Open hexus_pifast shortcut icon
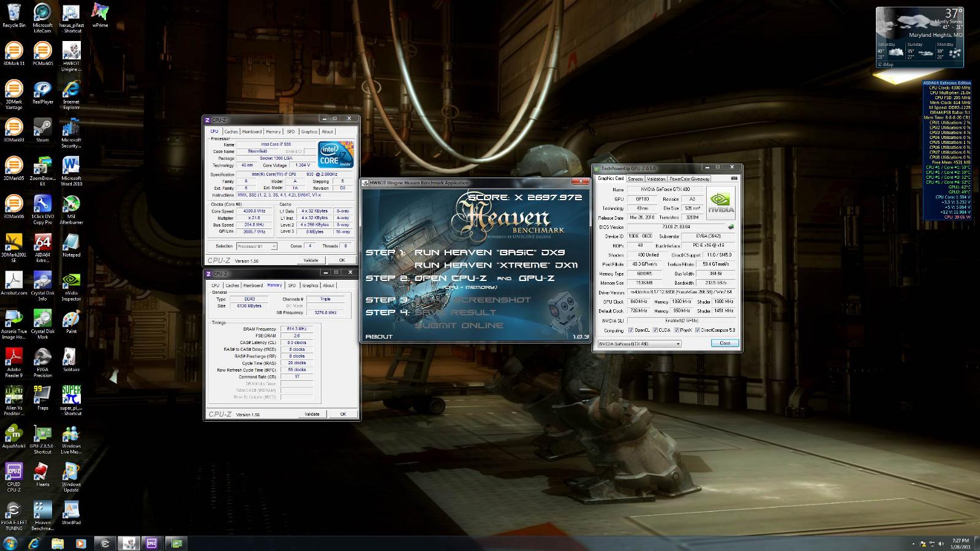Viewport: 980px width, 551px height. [71, 18]
